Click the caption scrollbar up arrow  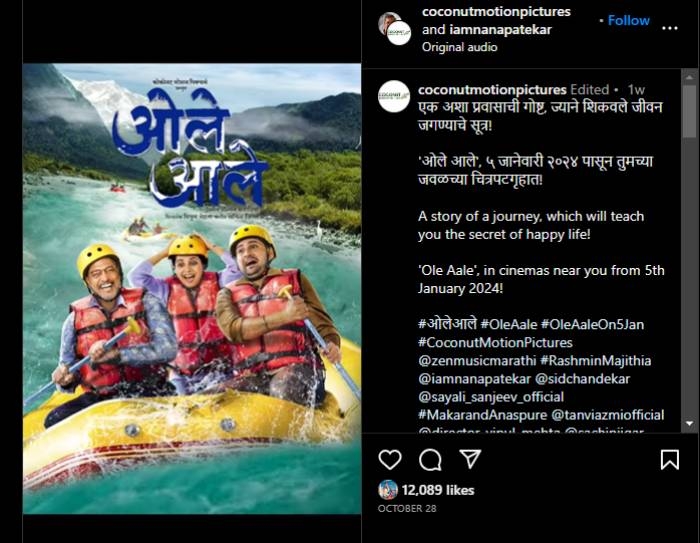point(689,77)
